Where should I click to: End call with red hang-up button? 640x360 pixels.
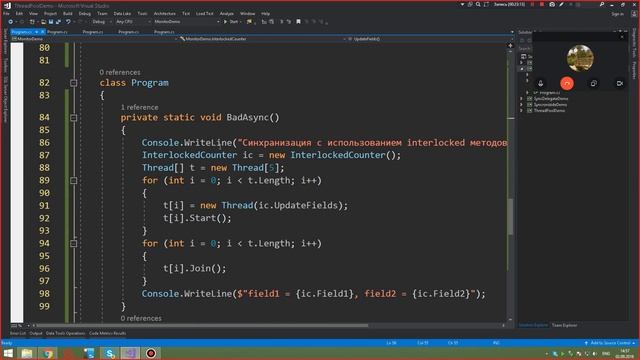point(567,83)
